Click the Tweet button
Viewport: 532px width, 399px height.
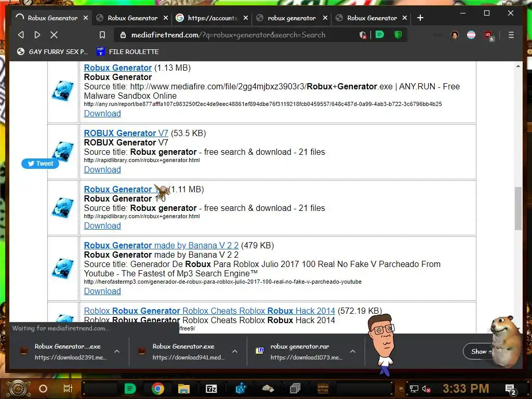pyautogui.click(x=40, y=164)
